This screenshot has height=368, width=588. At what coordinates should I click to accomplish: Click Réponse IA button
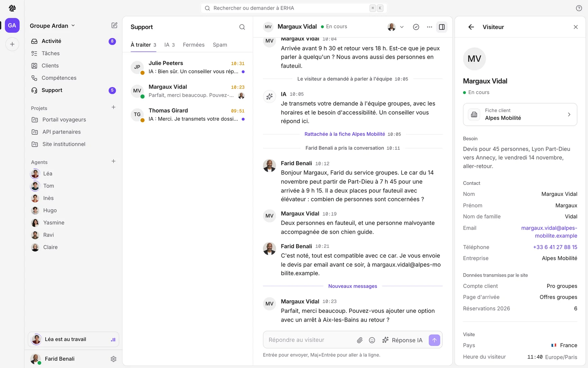(402, 340)
